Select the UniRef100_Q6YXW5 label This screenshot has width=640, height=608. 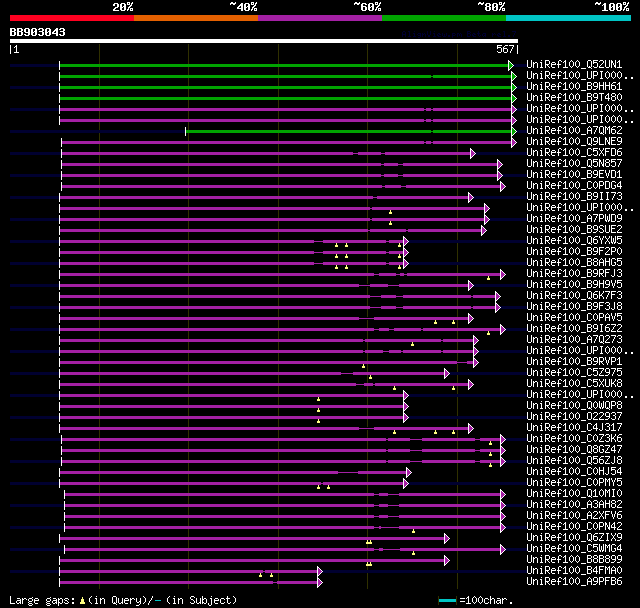tap(574, 241)
